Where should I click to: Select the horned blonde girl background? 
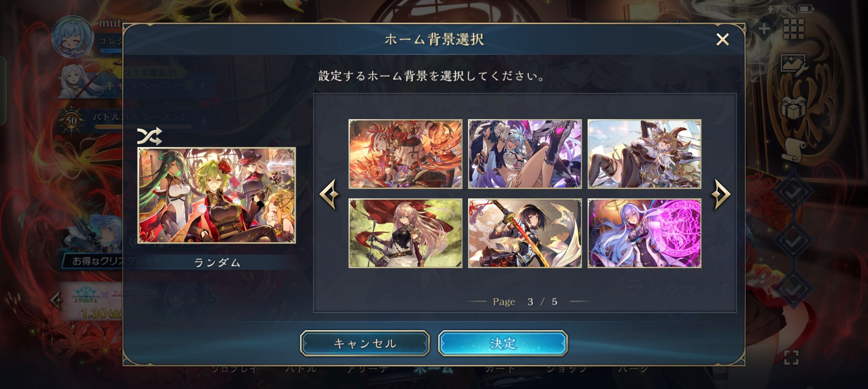pyautogui.click(x=645, y=154)
